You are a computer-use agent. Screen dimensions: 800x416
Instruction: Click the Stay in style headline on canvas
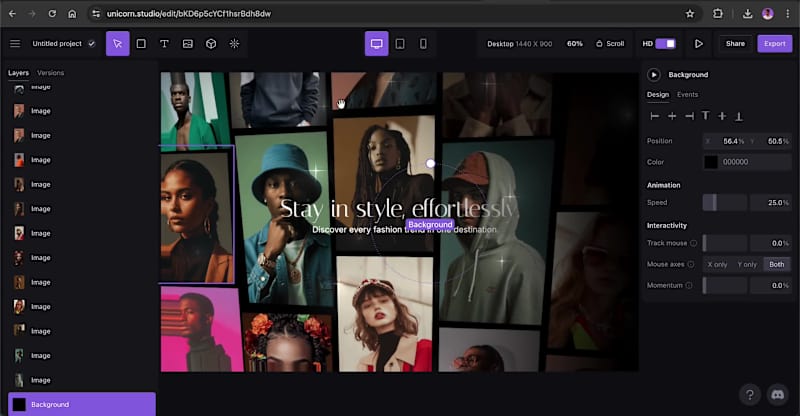click(397, 208)
